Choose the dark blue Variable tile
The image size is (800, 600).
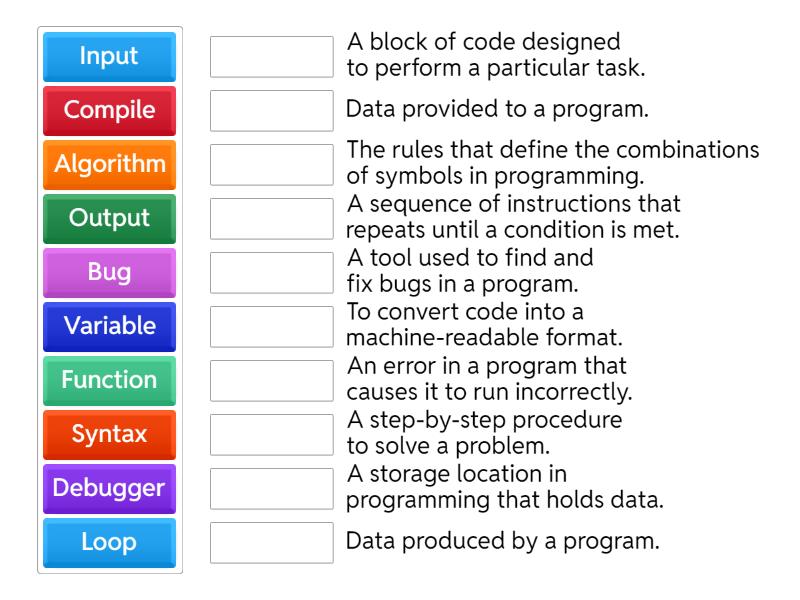point(109,326)
